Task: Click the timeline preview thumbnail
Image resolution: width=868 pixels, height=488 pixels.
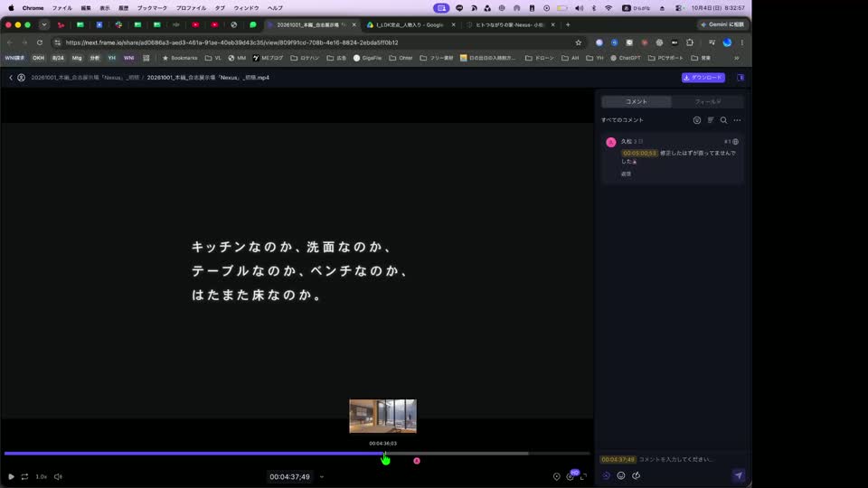Action: pyautogui.click(x=382, y=416)
